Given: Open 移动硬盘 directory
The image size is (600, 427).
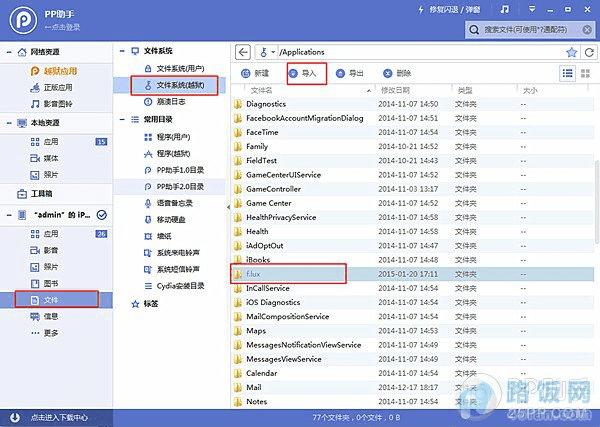Looking at the screenshot, I should [x=165, y=220].
